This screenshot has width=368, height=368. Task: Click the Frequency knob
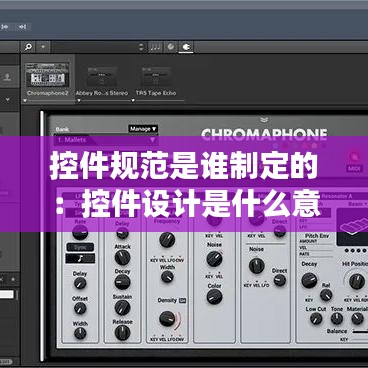click(167, 239)
